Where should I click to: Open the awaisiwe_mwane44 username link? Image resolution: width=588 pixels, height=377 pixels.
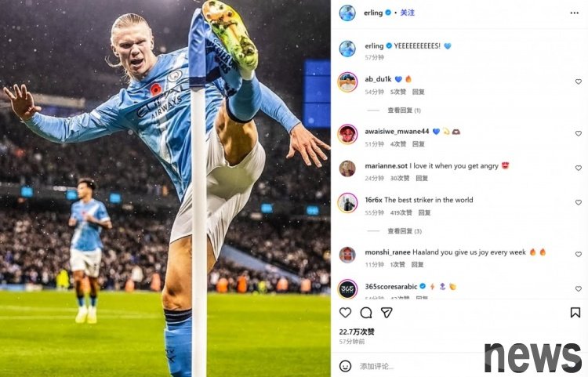pos(397,131)
